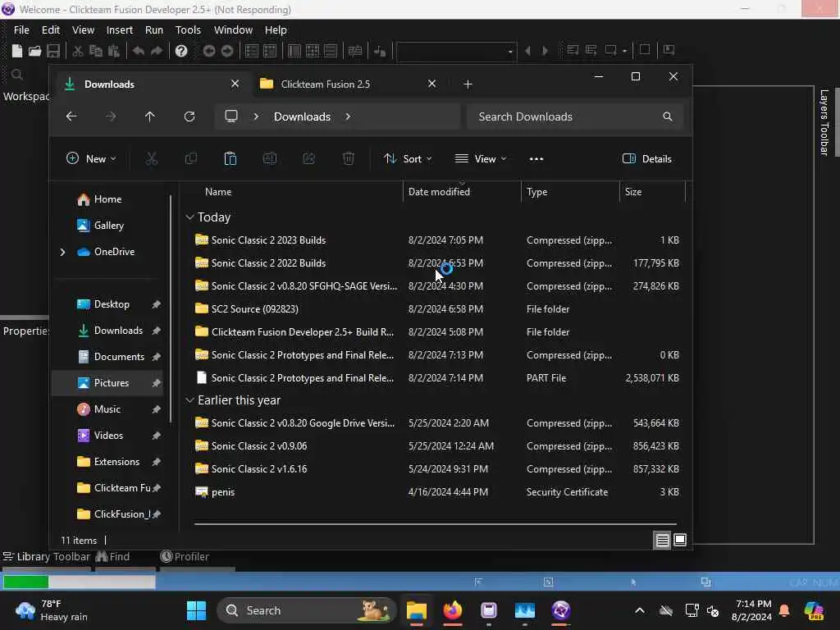The width and height of the screenshot is (840, 630).
Task: Open the Run menu in Fusion
Action: (154, 30)
